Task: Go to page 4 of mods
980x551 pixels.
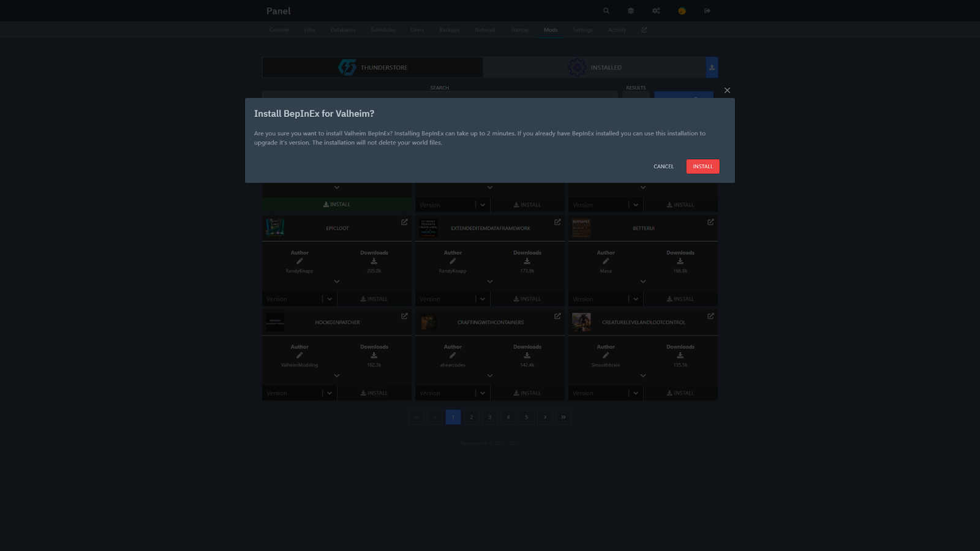Action: tap(508, 417)
